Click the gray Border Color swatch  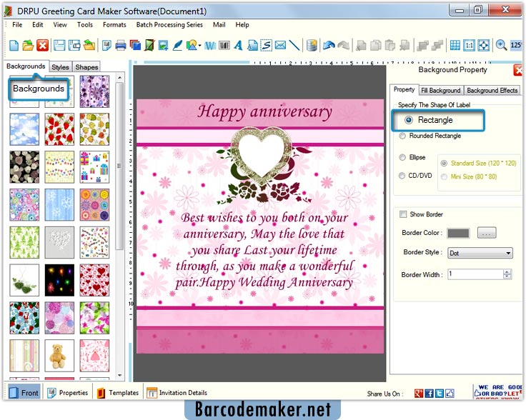click(x=458, y=233)
